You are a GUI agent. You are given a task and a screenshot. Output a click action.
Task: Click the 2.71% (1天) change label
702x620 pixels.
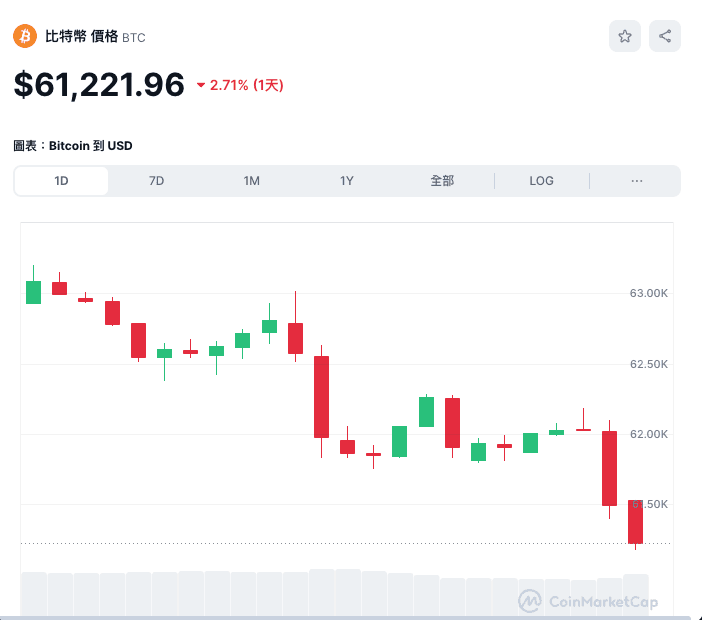[x=247, y=86]
